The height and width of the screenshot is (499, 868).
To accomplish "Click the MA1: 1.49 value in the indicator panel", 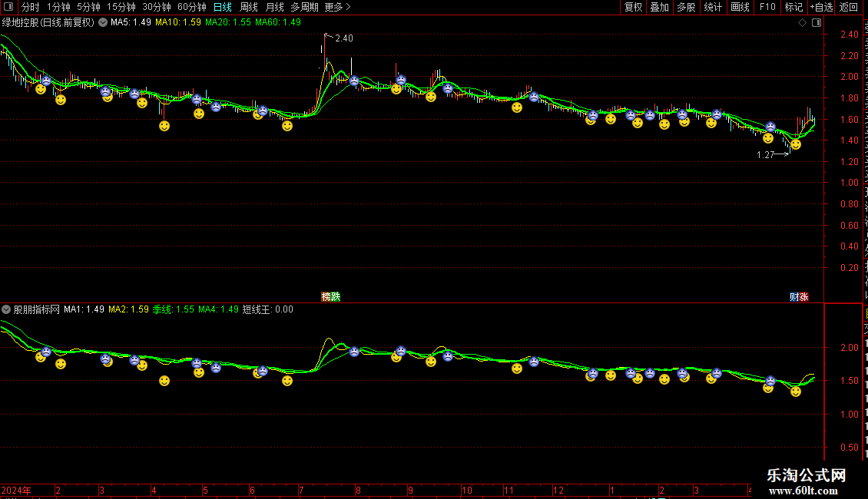I will [x=84, y=309].
